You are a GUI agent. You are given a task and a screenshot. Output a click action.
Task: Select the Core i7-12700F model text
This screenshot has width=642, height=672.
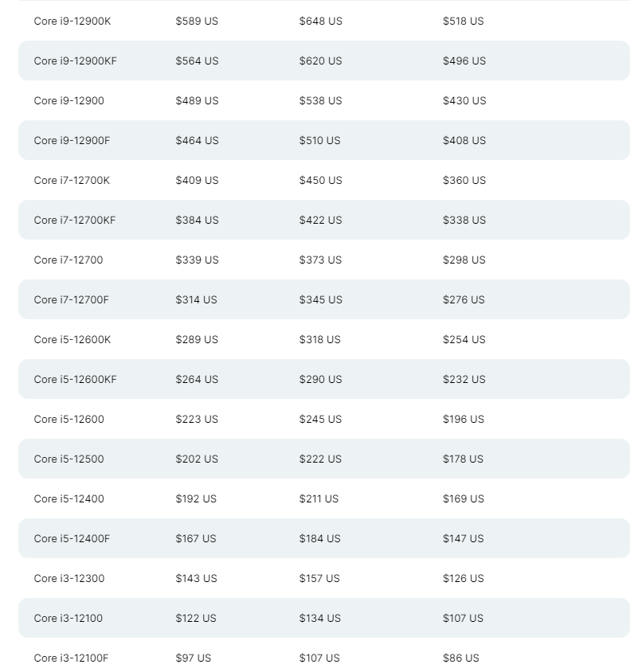[71, 300]
